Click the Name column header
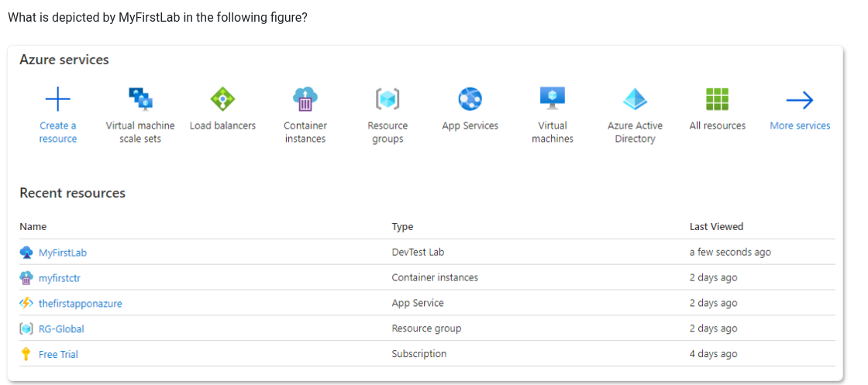The height and width of the screenshot is (385, 868). [x=33, y=226]
